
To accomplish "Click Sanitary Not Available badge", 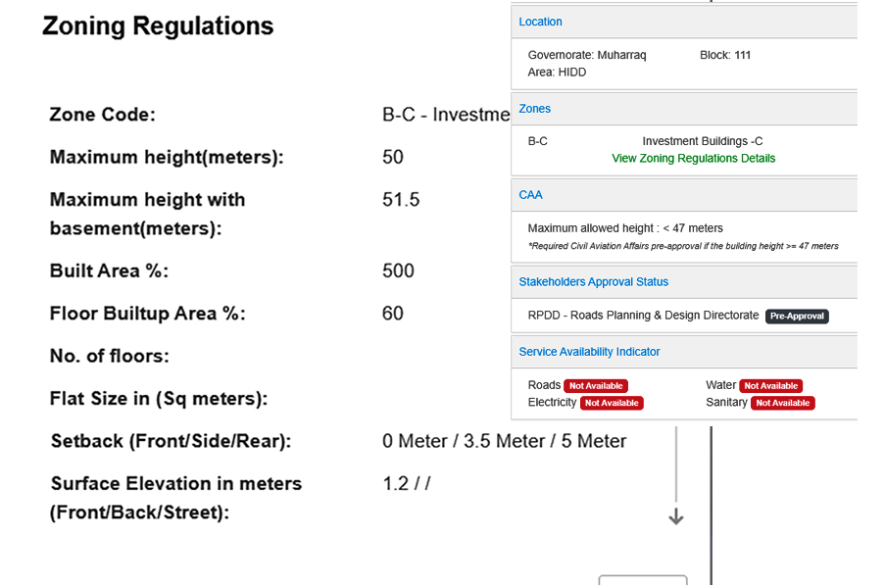I will click(783, 403).
